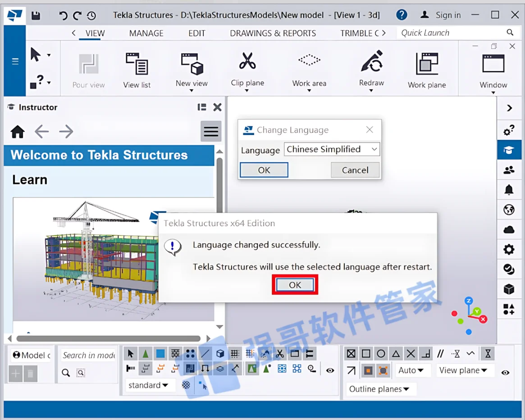Expand the side pane chevron arrow
The image size is (525, 420).
click(509, 108)
